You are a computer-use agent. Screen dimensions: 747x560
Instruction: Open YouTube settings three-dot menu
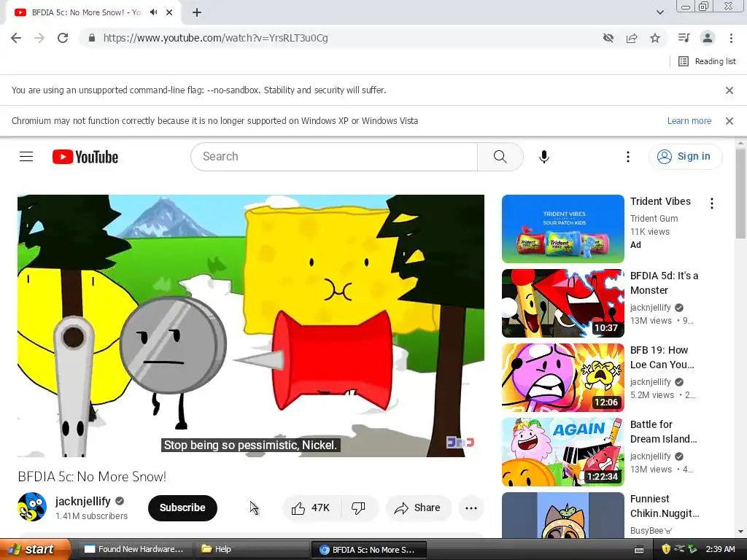(x=628, y=157)
